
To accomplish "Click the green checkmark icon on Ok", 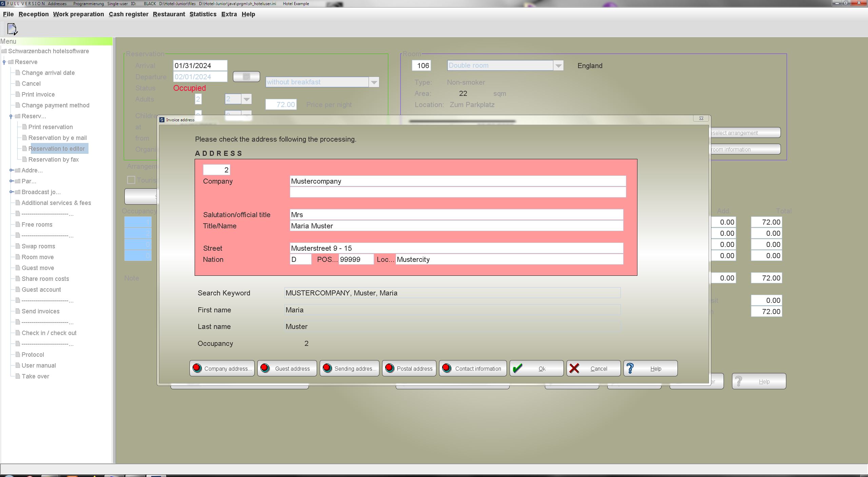I will 517,368.
